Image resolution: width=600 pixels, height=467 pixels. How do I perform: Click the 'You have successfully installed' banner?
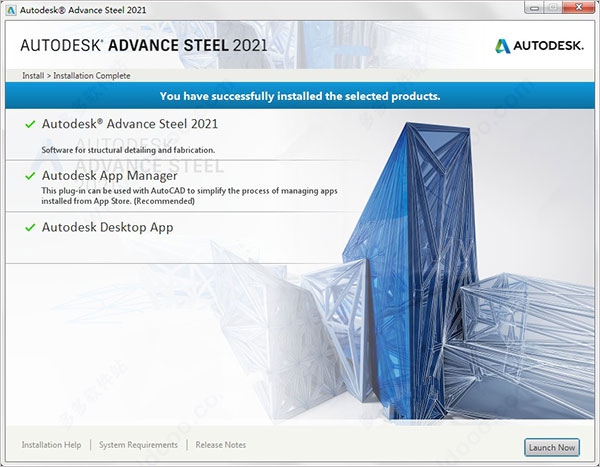[300, 96]
